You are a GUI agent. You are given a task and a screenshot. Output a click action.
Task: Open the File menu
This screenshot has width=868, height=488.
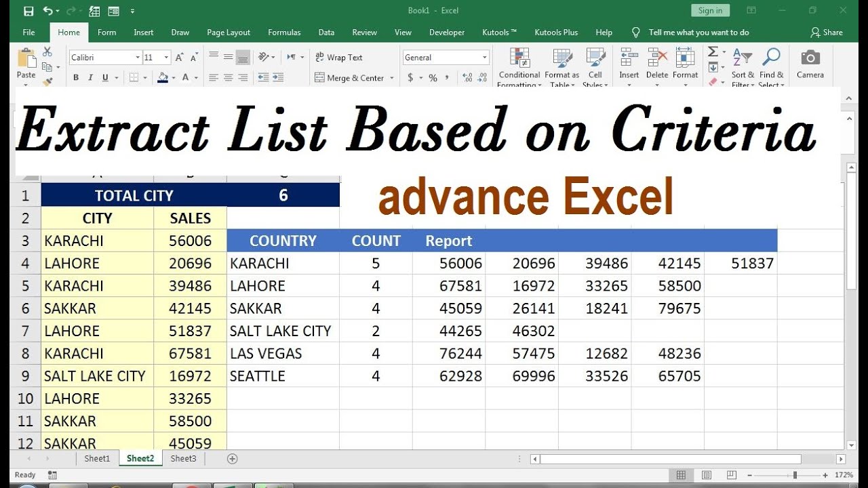(28, 33)
